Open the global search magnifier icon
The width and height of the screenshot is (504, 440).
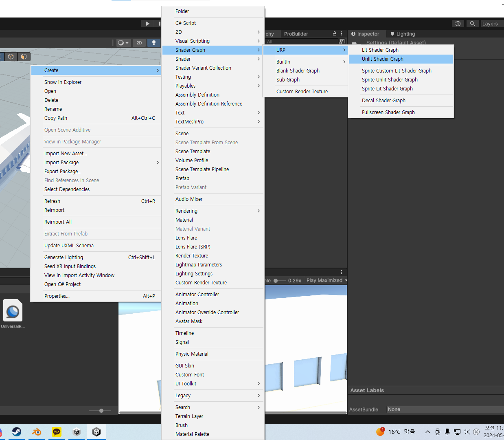(473, 24)
